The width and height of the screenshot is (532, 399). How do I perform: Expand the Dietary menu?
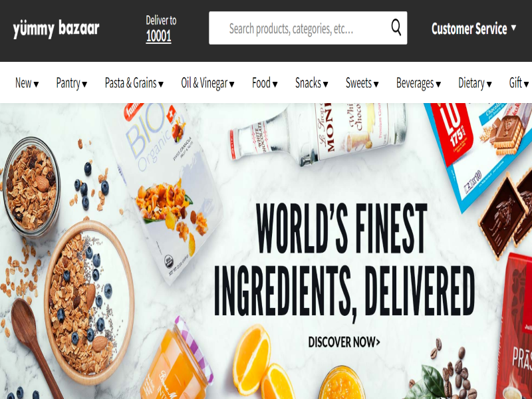pyautogui.click(x=475, y=82)
